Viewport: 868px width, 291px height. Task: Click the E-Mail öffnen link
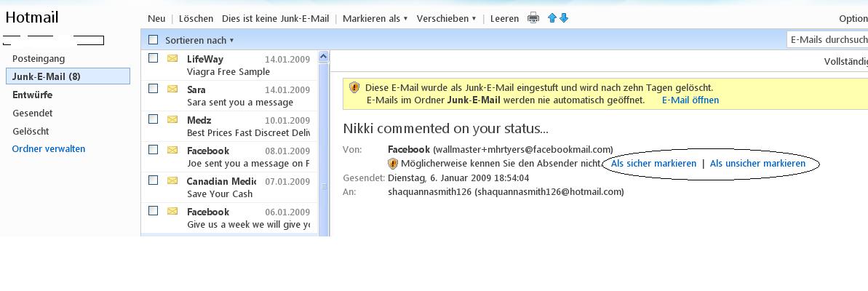[690, 100]
